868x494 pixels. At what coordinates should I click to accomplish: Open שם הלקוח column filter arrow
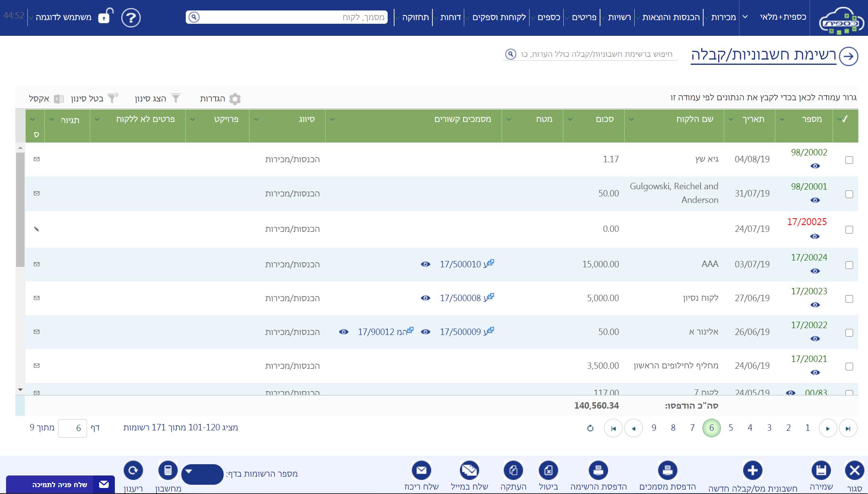click(x=631, y=119)
